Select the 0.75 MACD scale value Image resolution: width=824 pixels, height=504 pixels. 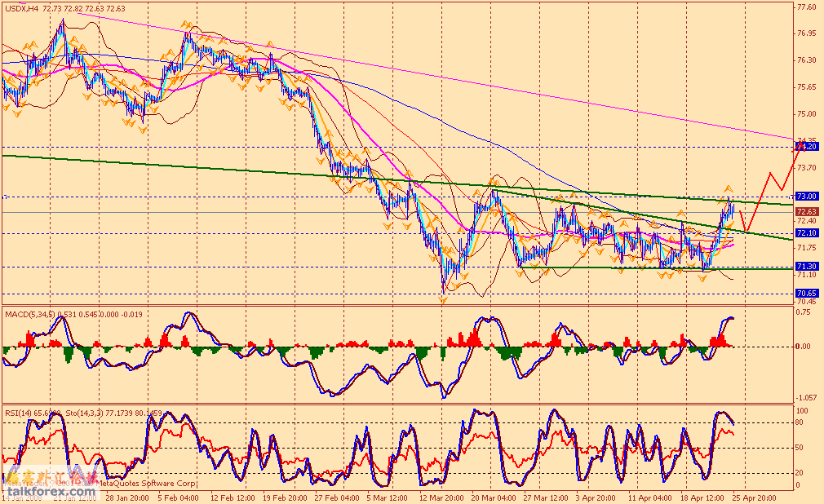(x=804, y=312)
